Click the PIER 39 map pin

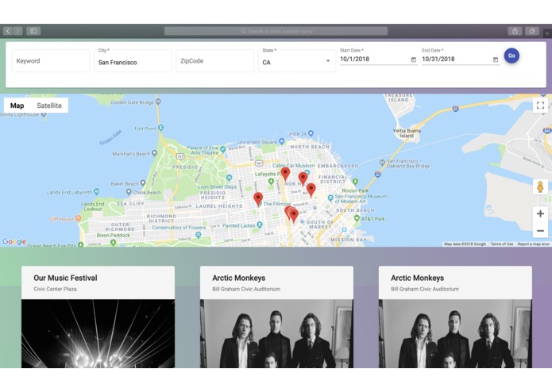(311, 133)
